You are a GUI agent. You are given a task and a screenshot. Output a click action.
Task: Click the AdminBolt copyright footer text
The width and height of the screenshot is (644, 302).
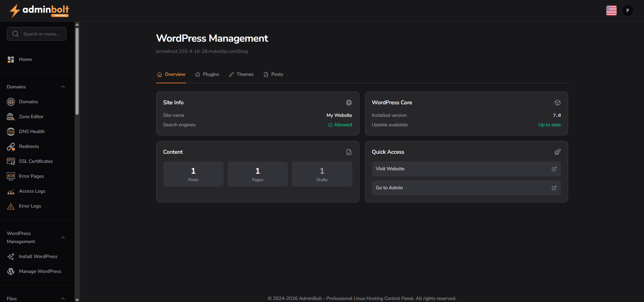(x=362, y=298)
